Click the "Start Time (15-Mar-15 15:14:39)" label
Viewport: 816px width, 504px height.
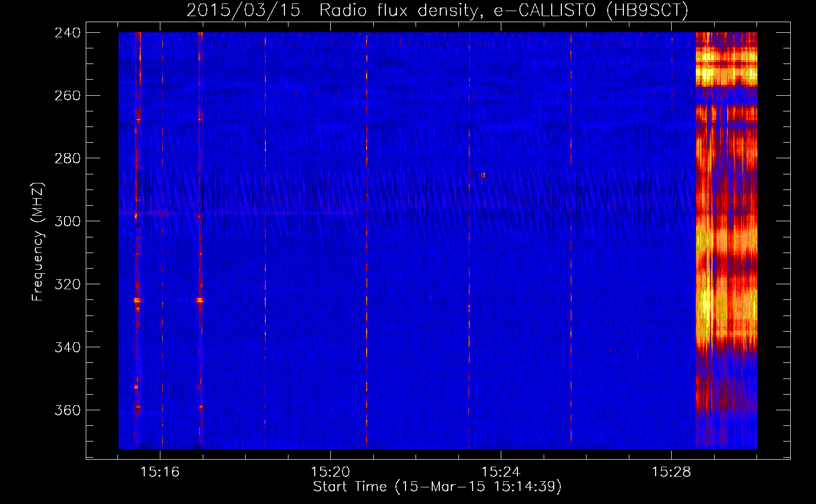[437, 487]
